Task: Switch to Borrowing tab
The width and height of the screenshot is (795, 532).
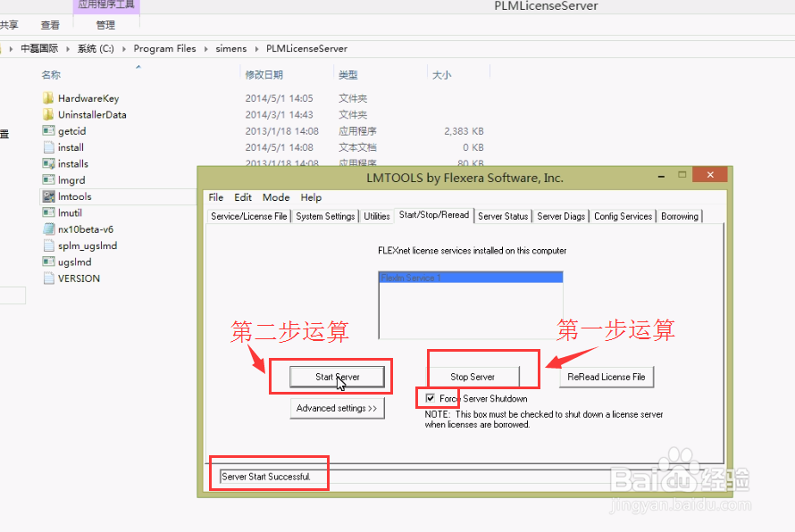Action: tap(680, 216)
